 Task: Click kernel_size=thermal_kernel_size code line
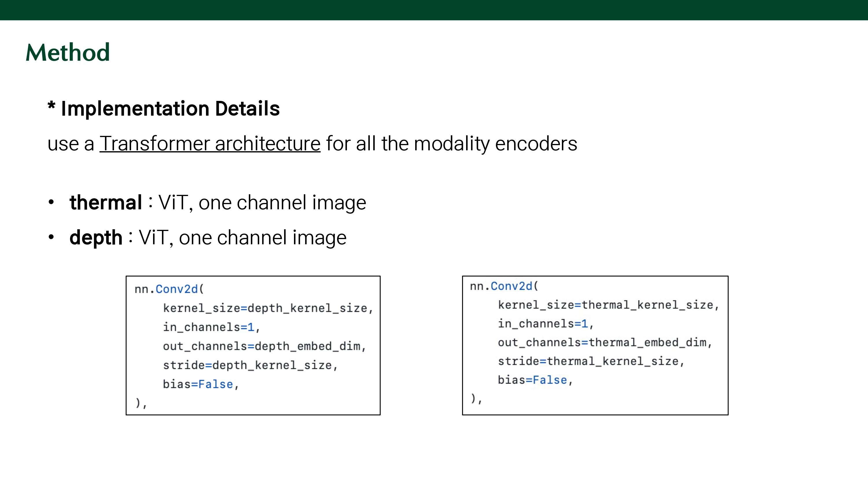(x=608, y=305)
